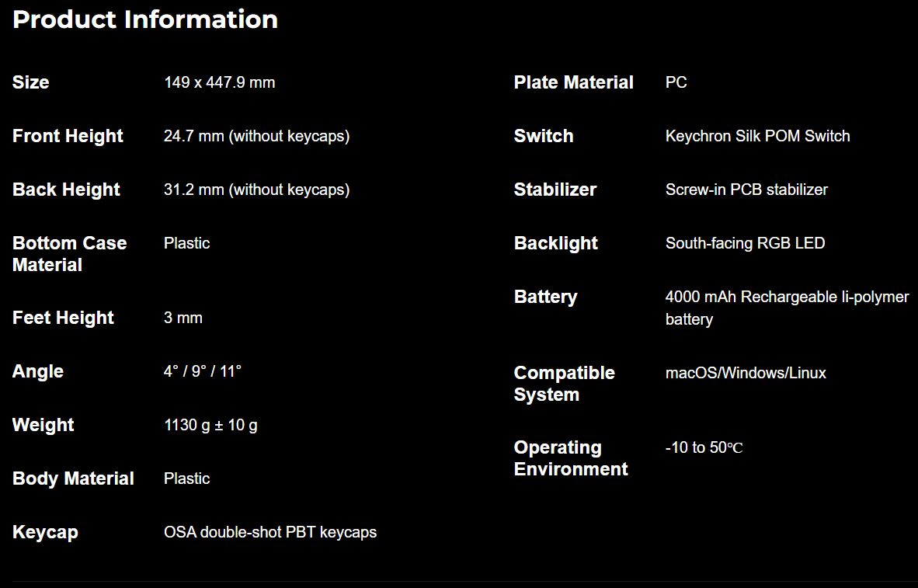The image size is (918, 588).
Task: Click the Weight value 1130 g ± 10 g
Action: (x=210, y=425)
